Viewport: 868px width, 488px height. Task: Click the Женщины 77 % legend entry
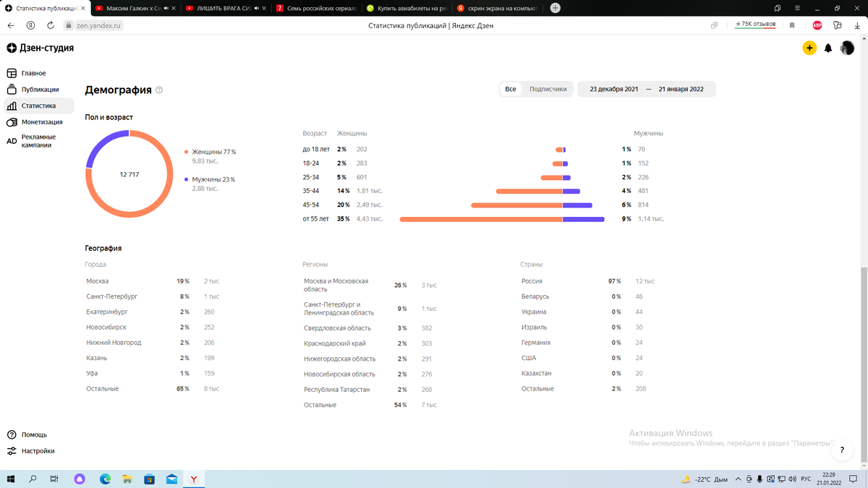coord(210,152)
